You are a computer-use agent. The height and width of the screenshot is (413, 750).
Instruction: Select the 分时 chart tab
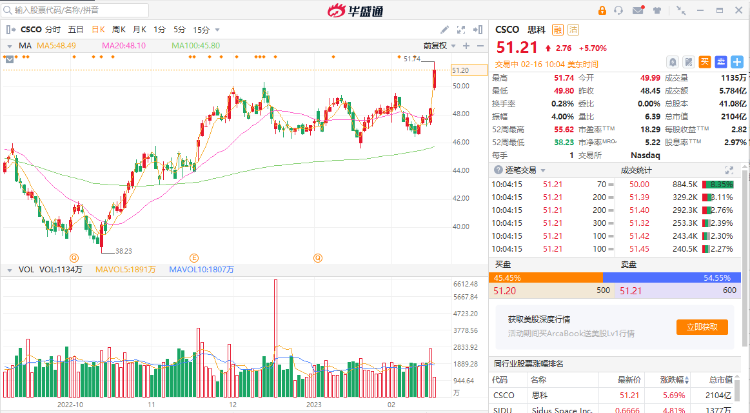click(x=53, y=30)
